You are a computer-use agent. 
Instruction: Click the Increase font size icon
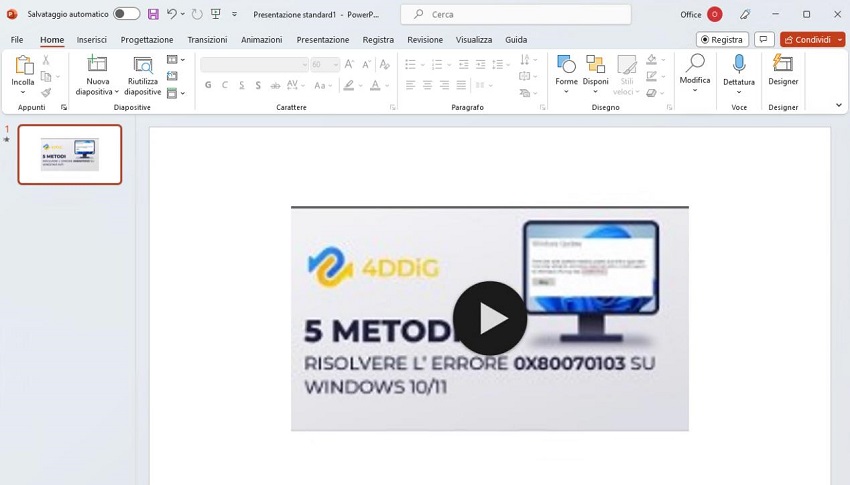pyautogui.click(x=350, y=64)
